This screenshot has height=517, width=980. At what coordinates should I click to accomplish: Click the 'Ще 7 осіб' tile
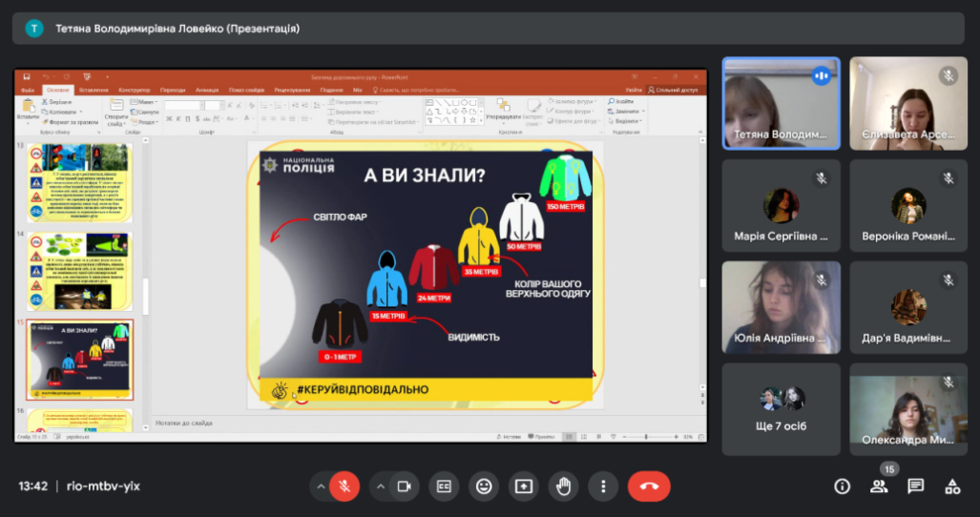point(781,409)
